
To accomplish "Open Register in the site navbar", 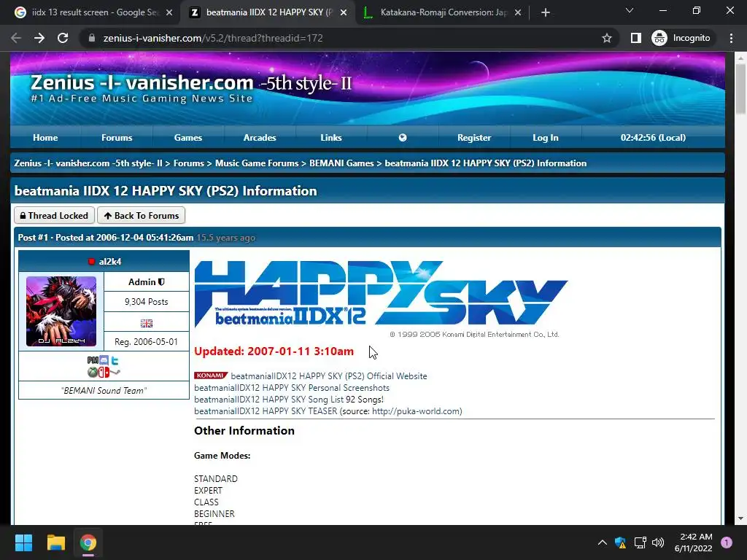I will [x=474, y=138].
